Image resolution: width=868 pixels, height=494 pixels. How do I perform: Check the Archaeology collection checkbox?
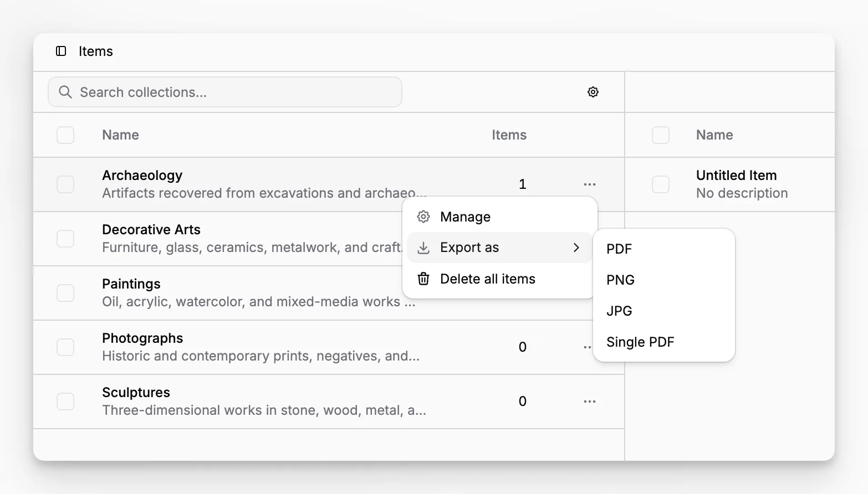(x=65, y=184)
